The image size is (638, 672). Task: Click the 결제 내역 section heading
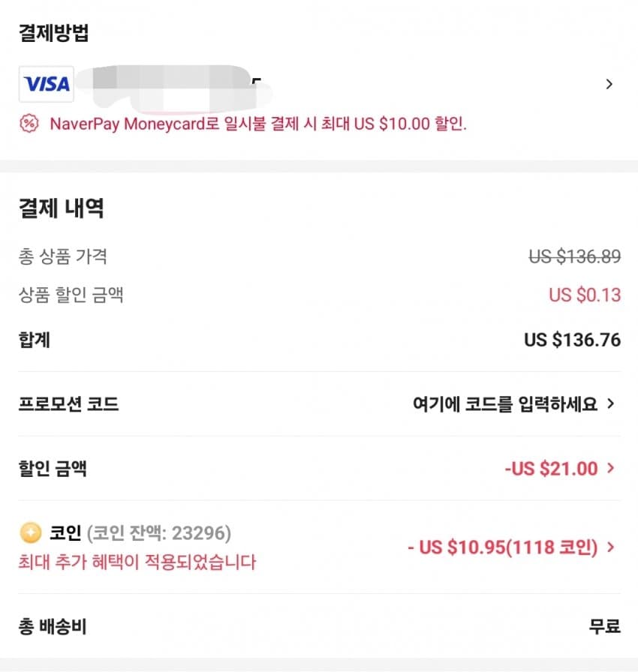tap(61, 208)
